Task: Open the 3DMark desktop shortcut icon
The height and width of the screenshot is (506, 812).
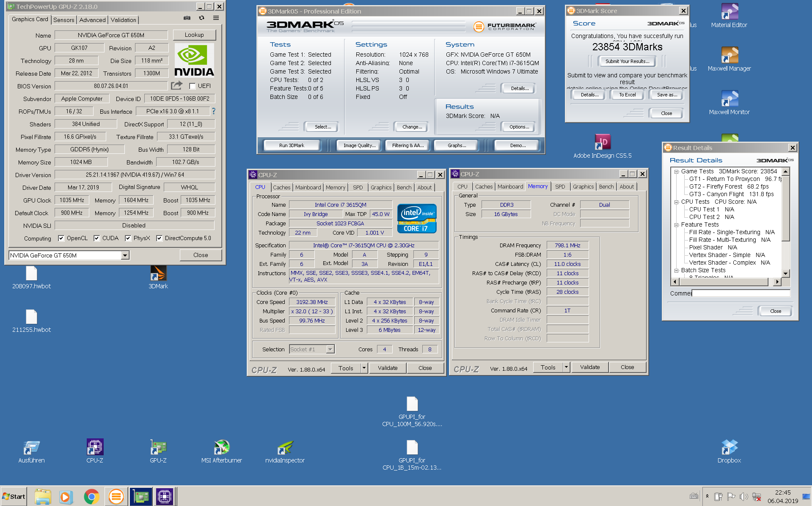Action: point(158,274)
